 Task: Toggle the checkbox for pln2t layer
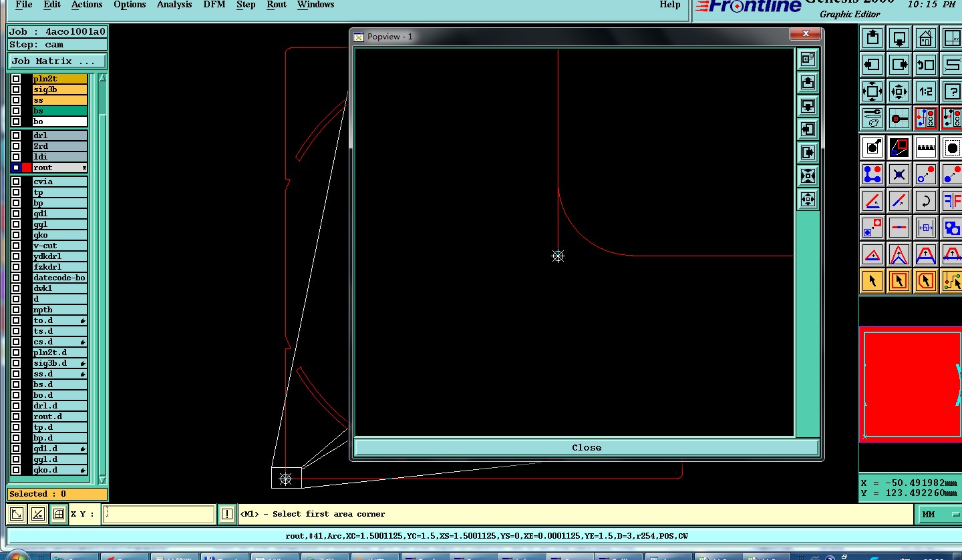pos(16,79)
